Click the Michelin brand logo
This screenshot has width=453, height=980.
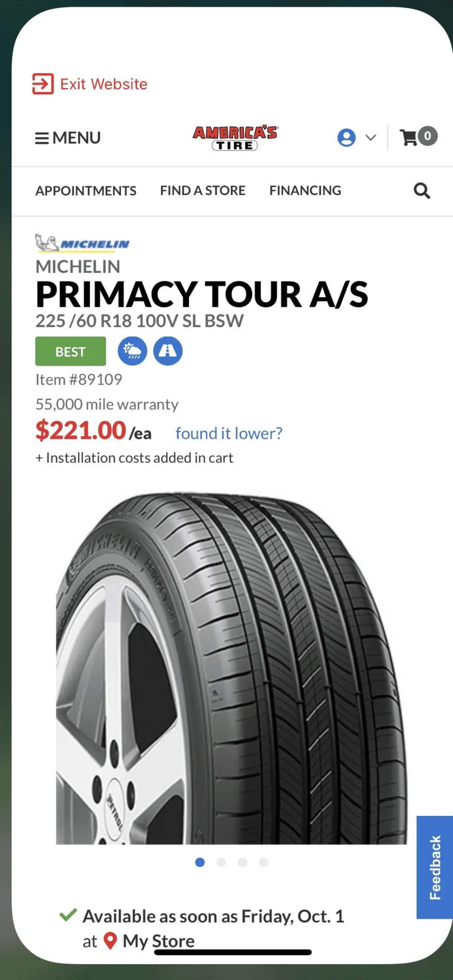pyautogui.click(x=82, y=243)
